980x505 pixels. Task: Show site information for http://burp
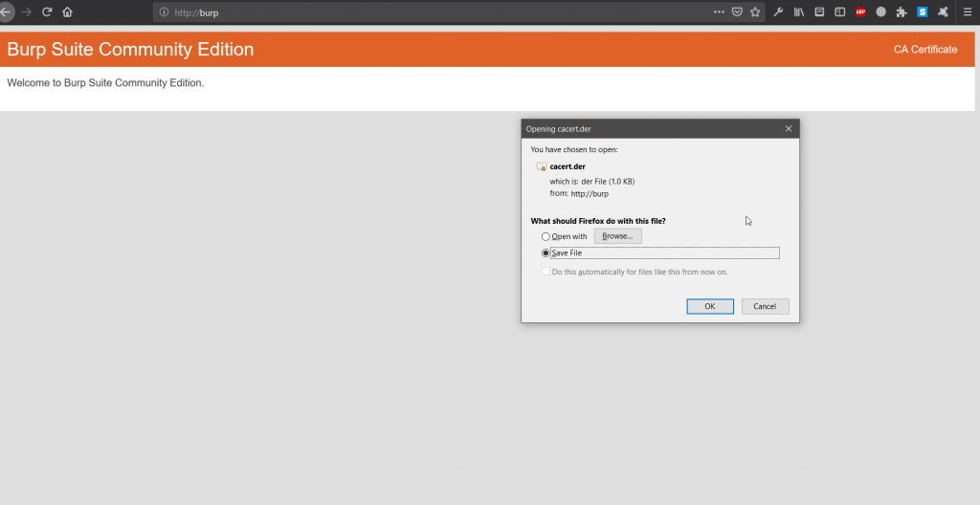164,12
